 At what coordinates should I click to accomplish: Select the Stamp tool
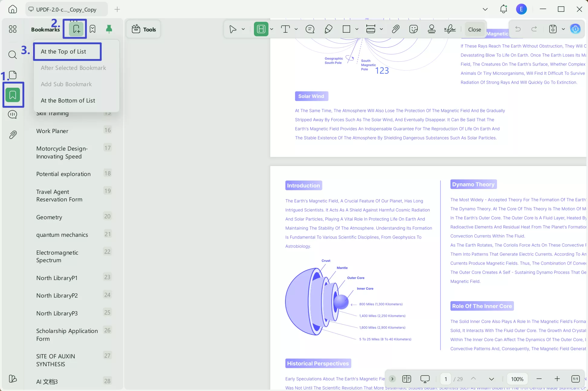(x=431, y=29)
